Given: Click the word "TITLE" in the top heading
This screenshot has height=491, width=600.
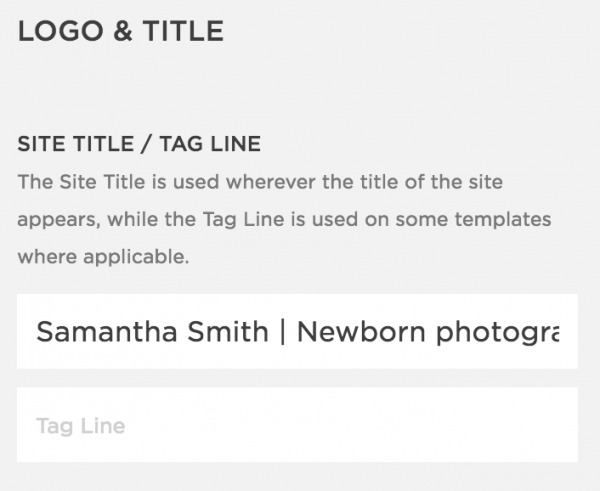Looking at the screenshot, I should pos(181,31).
